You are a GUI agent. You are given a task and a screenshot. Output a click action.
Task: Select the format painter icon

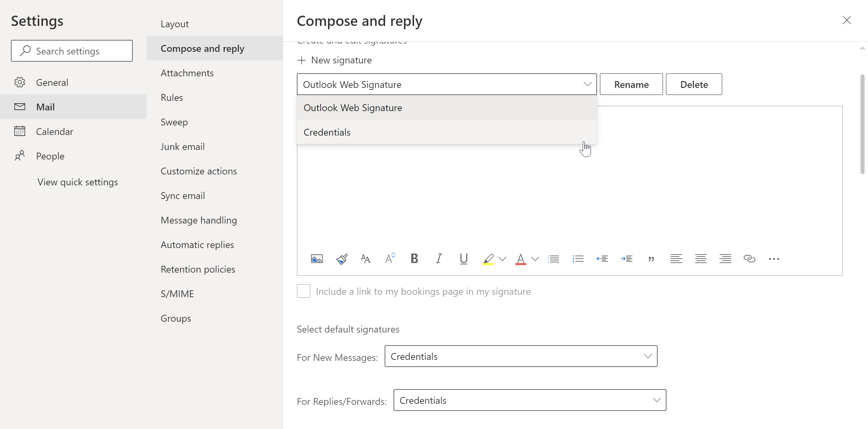pyautogui.click(x=341, y=259)
